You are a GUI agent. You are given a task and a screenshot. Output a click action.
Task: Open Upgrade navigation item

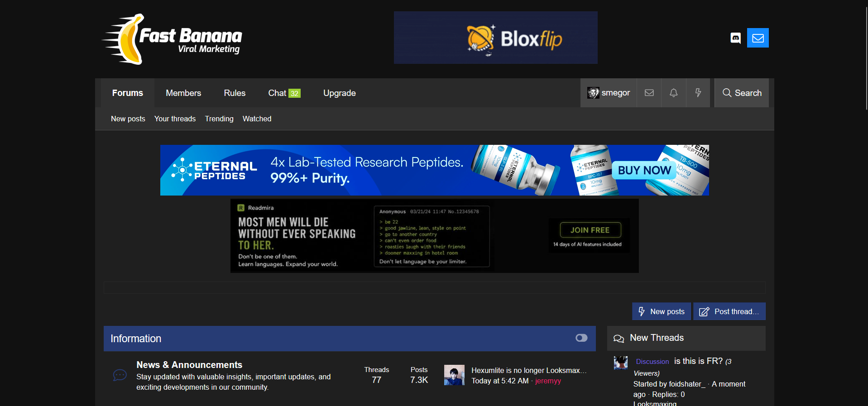coord(340,93)
